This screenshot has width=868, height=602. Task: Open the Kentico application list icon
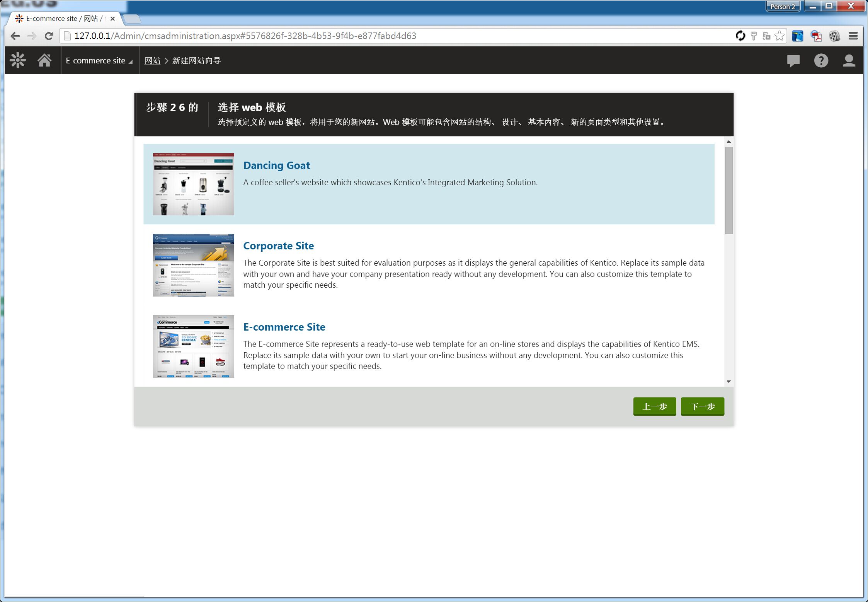[x=18, y=60]
